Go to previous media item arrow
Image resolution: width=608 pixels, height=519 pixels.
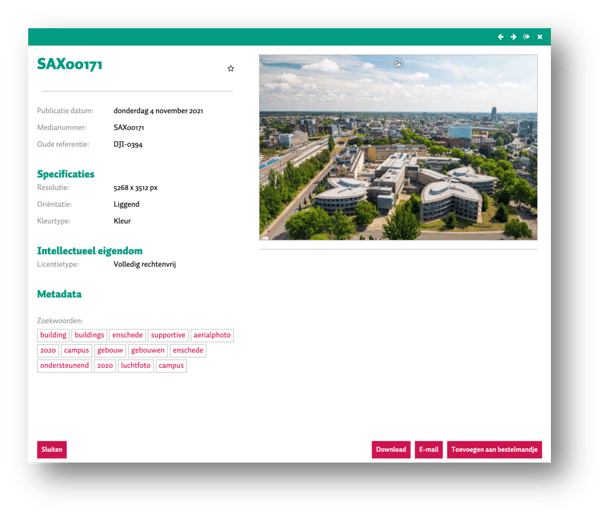pyautogui.click(x=501, y=37)
